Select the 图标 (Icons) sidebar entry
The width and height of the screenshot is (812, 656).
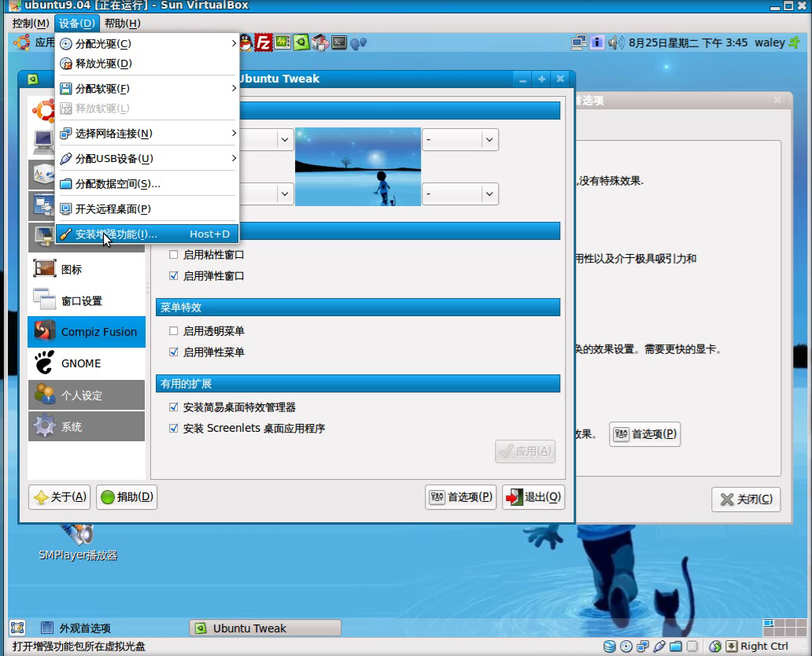(x=87, y=269)
